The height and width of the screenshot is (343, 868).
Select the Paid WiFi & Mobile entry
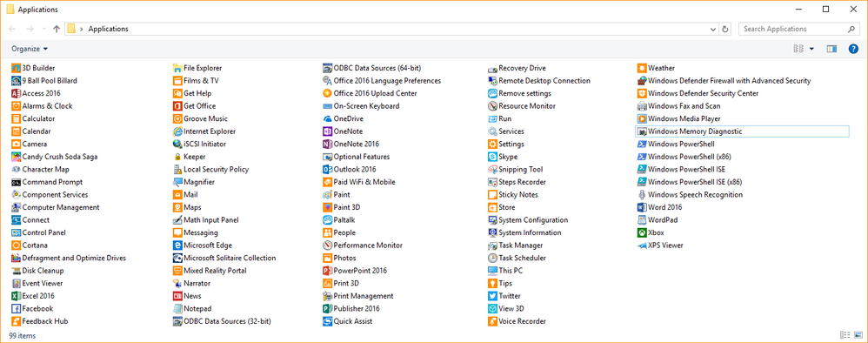[x=358, y=182]
